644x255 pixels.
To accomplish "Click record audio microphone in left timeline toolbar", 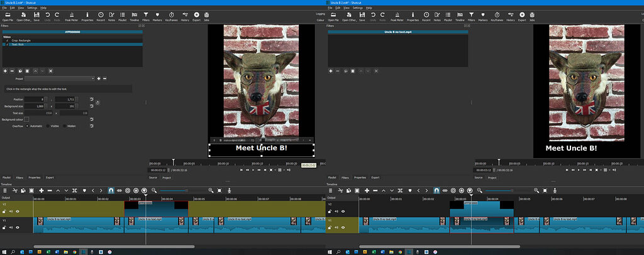I will 229,190.
